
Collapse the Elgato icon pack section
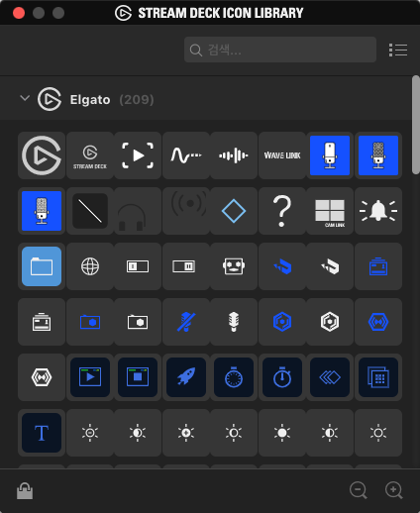(x=25, y=98)
